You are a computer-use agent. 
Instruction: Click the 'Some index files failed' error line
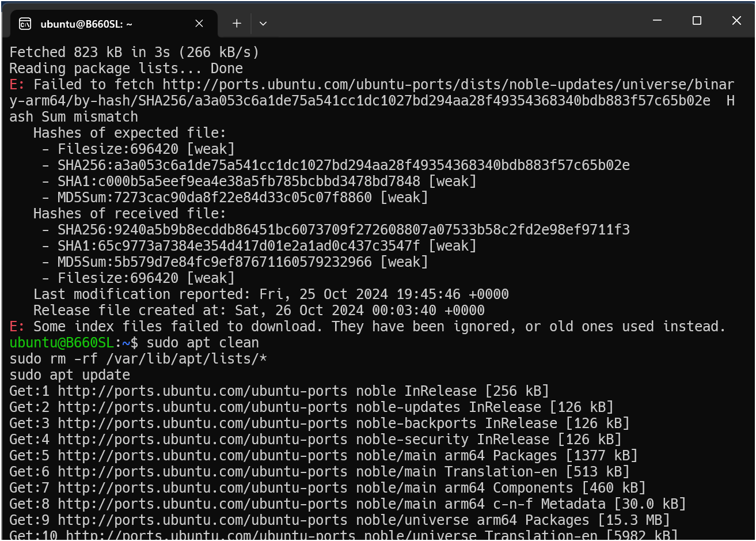[368, 327]
